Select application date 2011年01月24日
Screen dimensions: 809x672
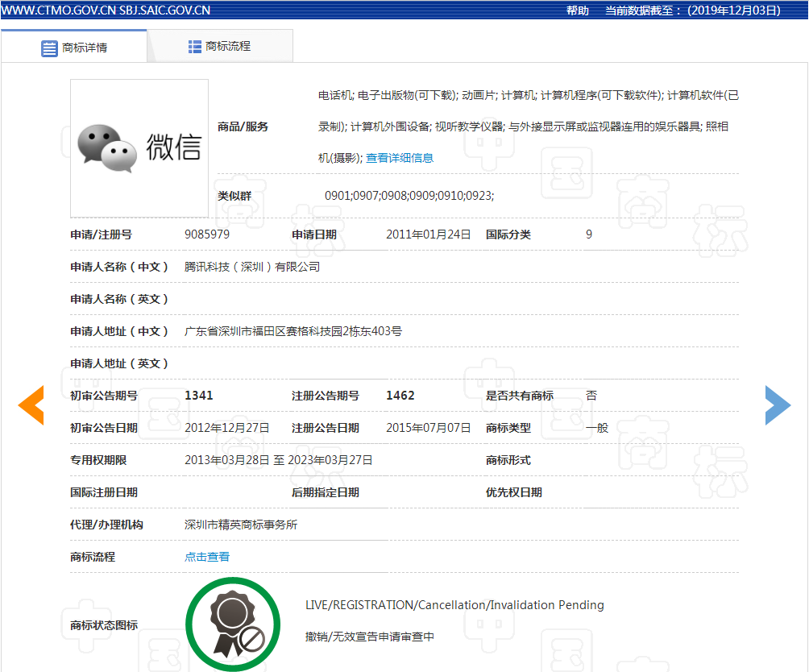point(428,234)
